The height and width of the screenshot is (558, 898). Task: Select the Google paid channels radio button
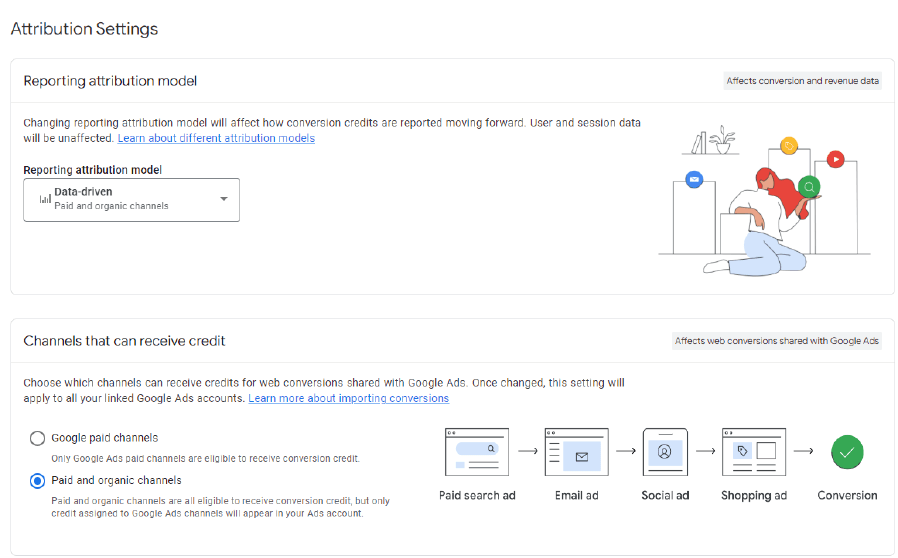(37, 438)
